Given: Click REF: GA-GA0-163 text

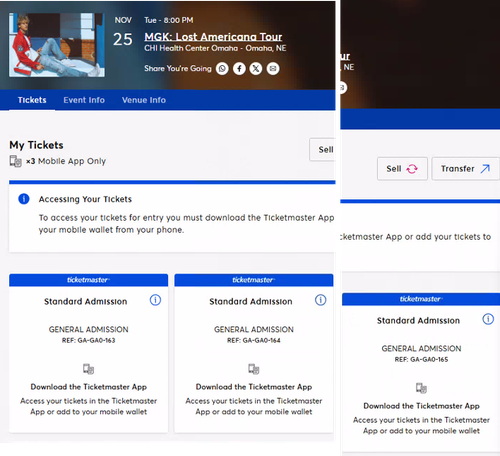Looking at the screenshot, I should tap(89, 340).
